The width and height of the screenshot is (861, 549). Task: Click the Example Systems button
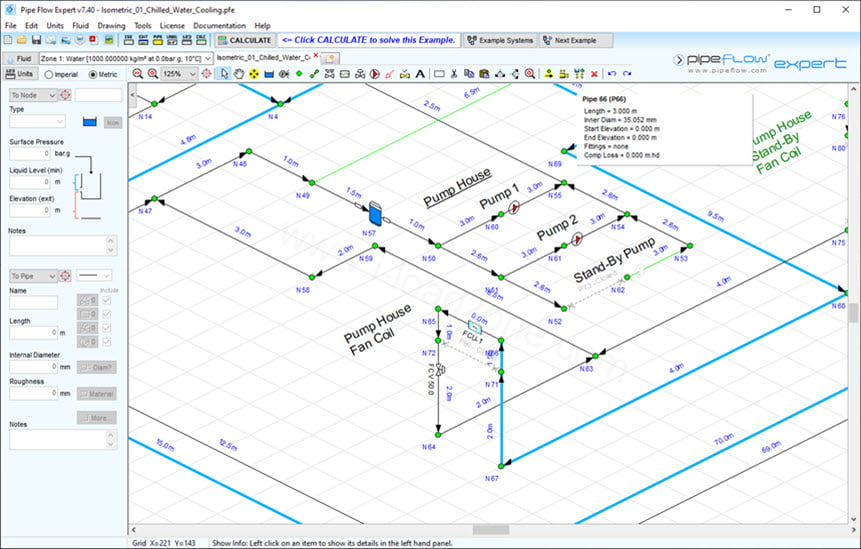[x=500, y=40]
